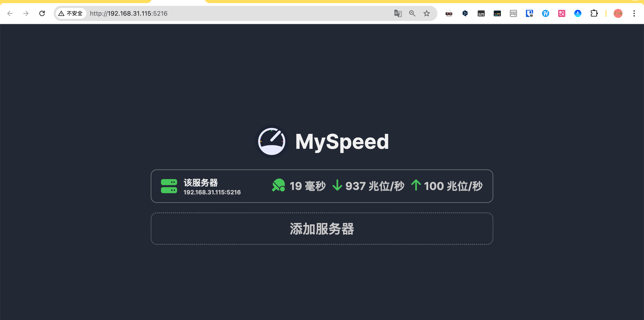The width and height of the screenshot is (644, 320).
Task: Open the Chrome profile avatar
Action: (x=618, y=13)
